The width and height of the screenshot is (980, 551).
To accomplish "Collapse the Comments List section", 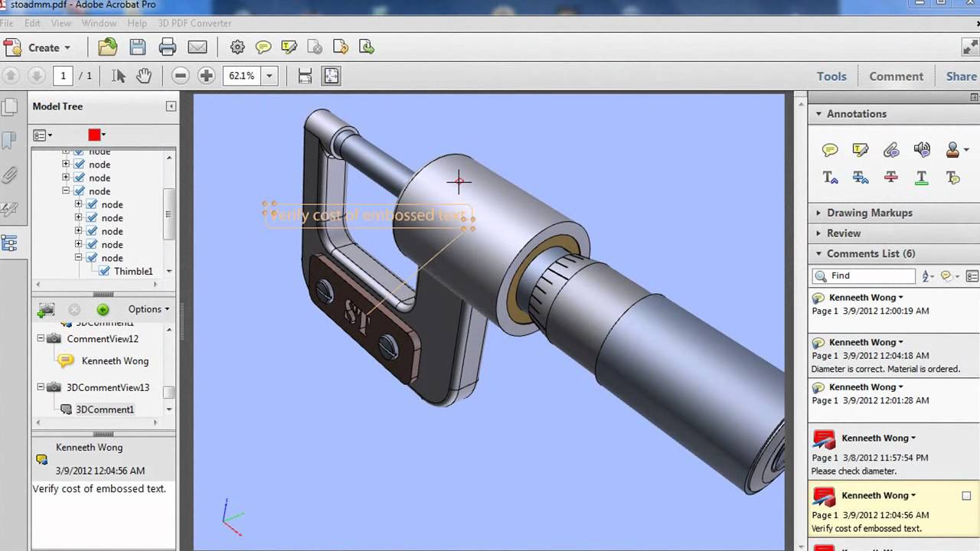I will (818, 253).
